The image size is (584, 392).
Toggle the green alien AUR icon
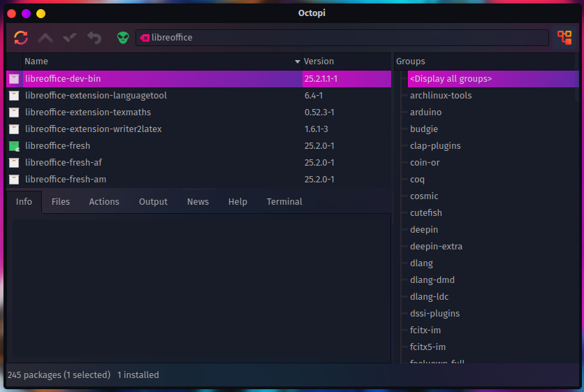(x=123, y=38)
